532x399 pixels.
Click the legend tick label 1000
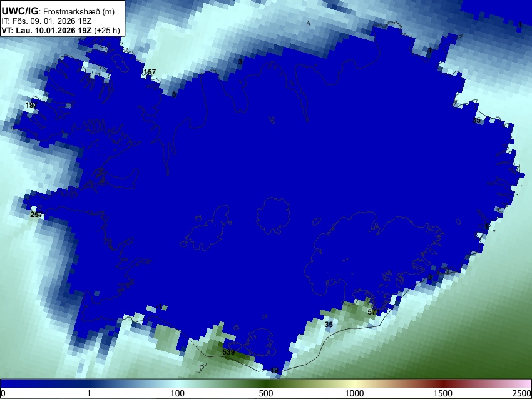(x=354, y=393)
